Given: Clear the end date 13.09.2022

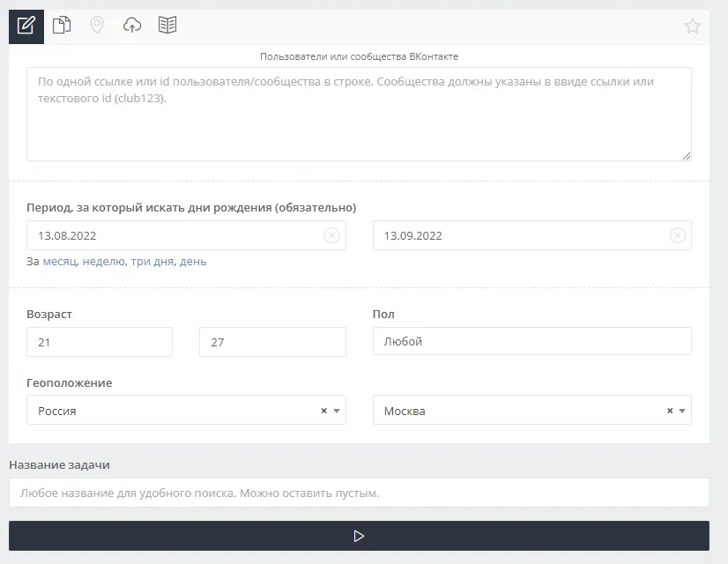Looking at the screenshot, I should 677,235.
